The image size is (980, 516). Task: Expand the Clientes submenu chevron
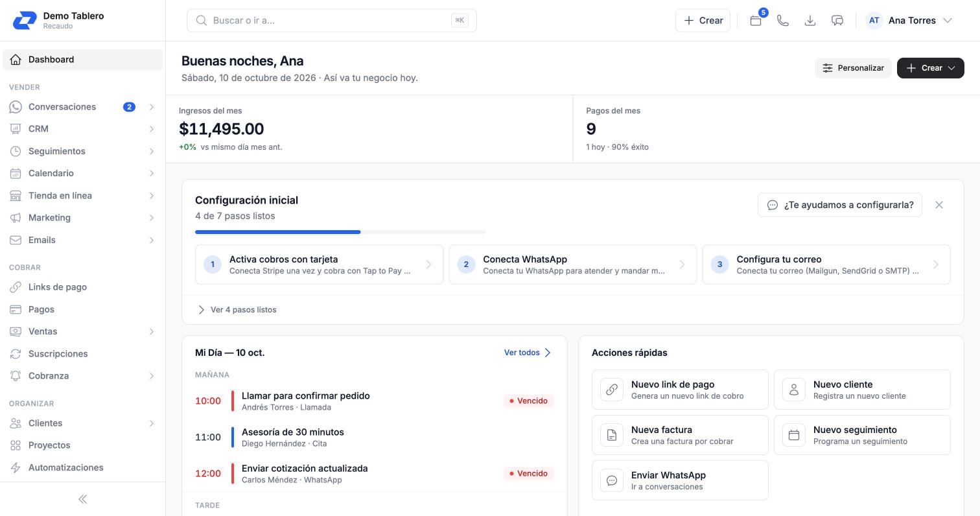(152, 423)
